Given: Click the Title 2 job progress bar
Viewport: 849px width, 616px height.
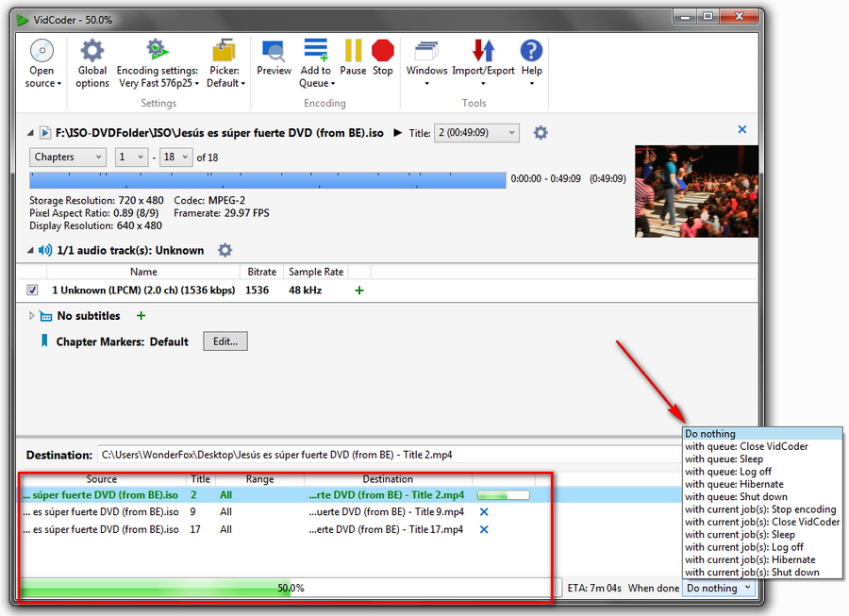Looking at the screenshot, I should [x=503, y=494].
